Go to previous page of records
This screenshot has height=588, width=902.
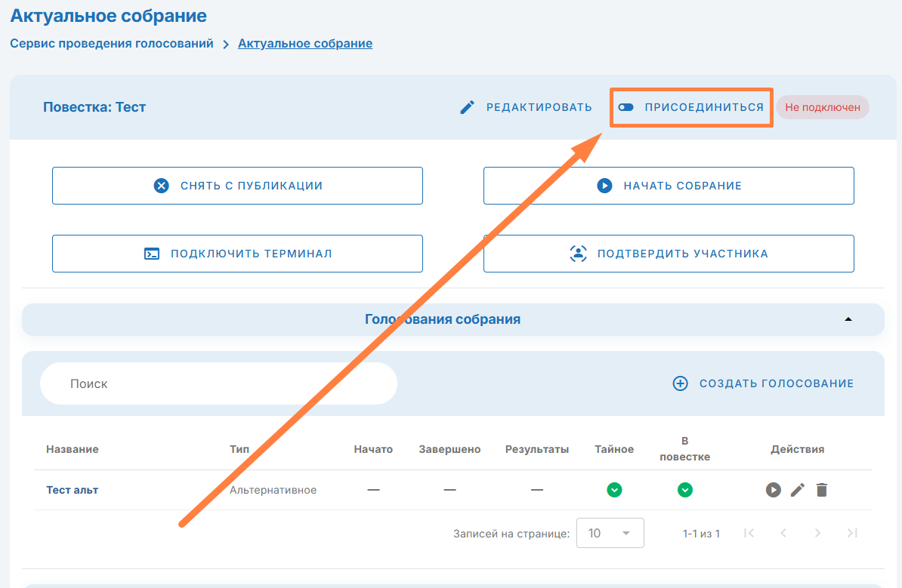[x=783, y=533]
